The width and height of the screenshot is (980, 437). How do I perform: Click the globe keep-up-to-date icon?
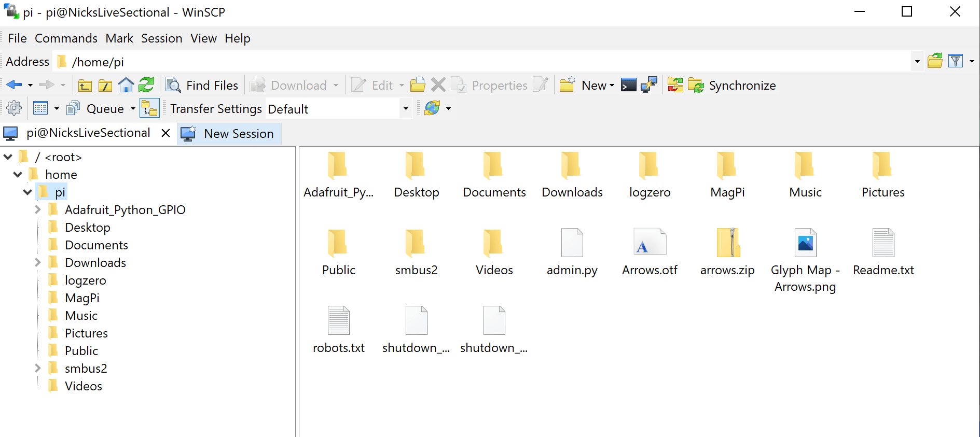tap(432, 108)
